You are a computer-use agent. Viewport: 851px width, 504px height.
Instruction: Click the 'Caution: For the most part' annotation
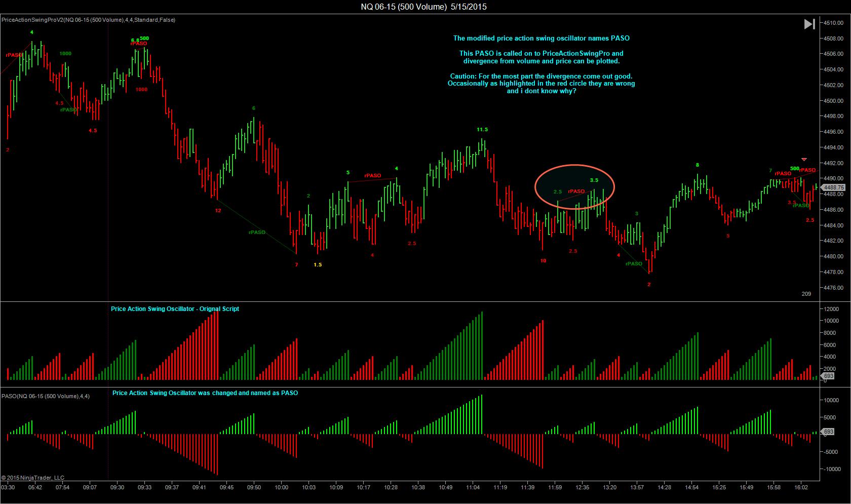click(x=541, y=76)
